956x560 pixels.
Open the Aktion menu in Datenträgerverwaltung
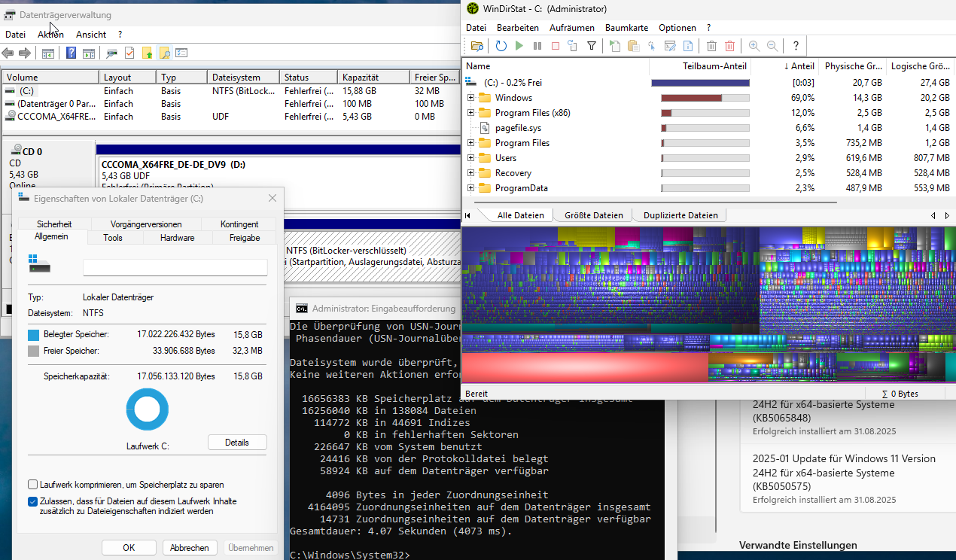50,35
